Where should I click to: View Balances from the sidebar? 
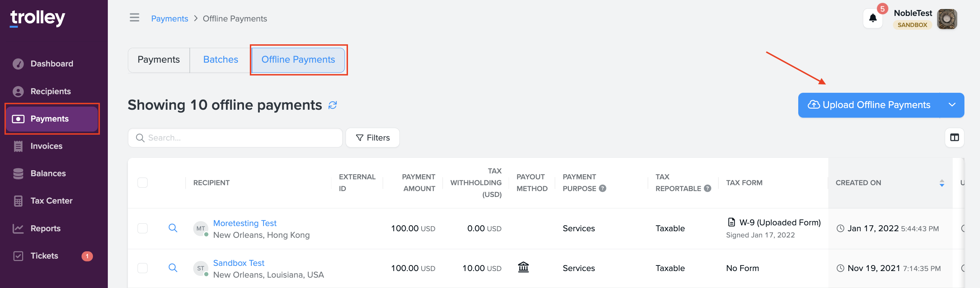48,173
